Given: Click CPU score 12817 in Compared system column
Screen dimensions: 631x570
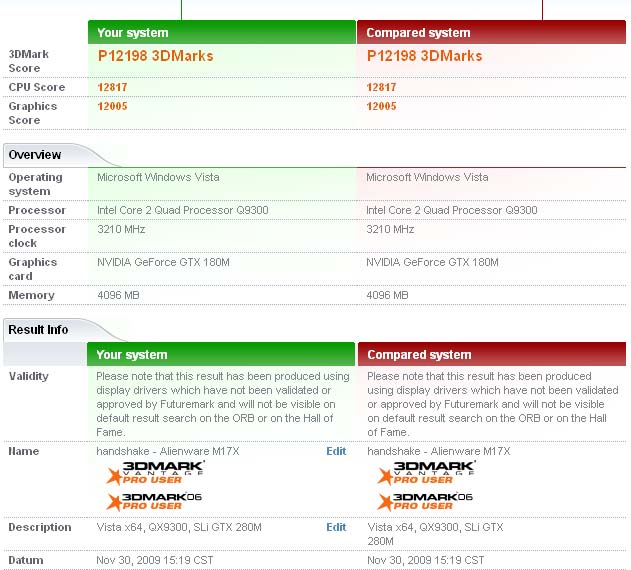Looking at the screenshot, I should (x=381, y=87).
